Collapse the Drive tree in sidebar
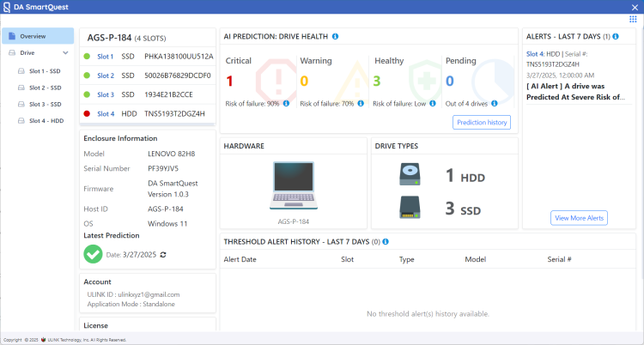The width and height of the screenshot is (644, 345). point(65,53)
